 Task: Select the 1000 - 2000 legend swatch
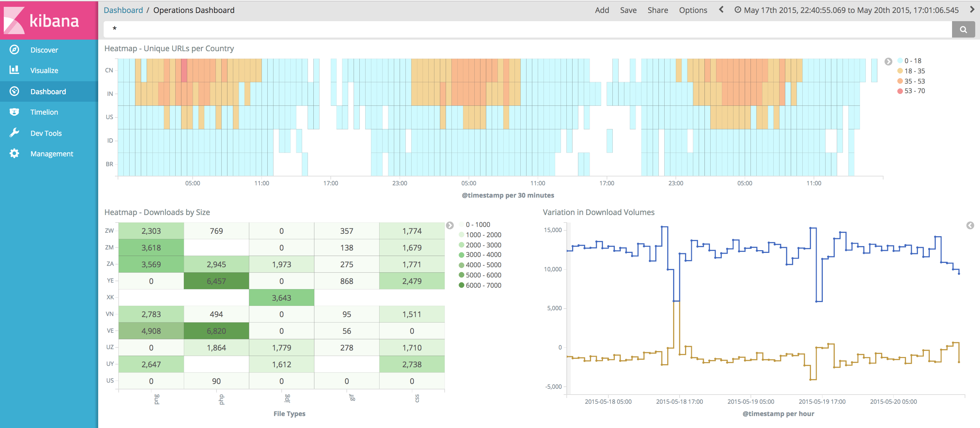461,234
